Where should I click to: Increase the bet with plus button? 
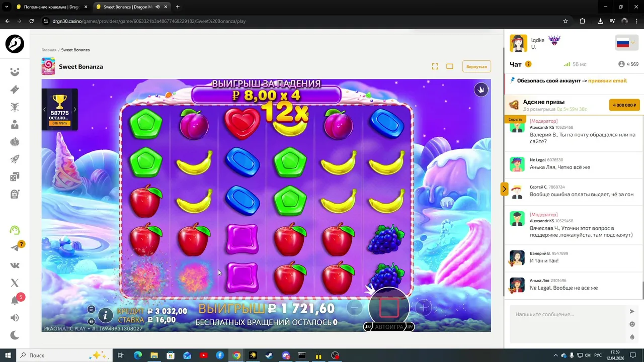(424, 307)
